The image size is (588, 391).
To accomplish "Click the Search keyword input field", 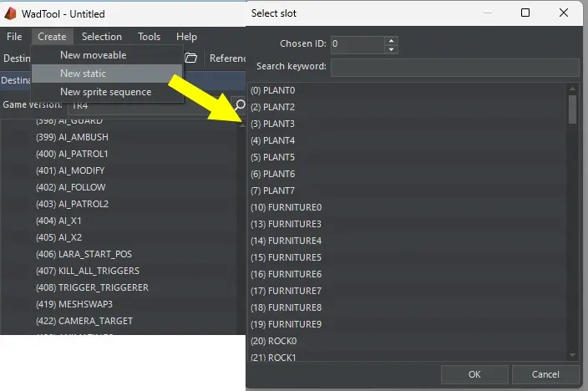I will (x=454, y=67).
